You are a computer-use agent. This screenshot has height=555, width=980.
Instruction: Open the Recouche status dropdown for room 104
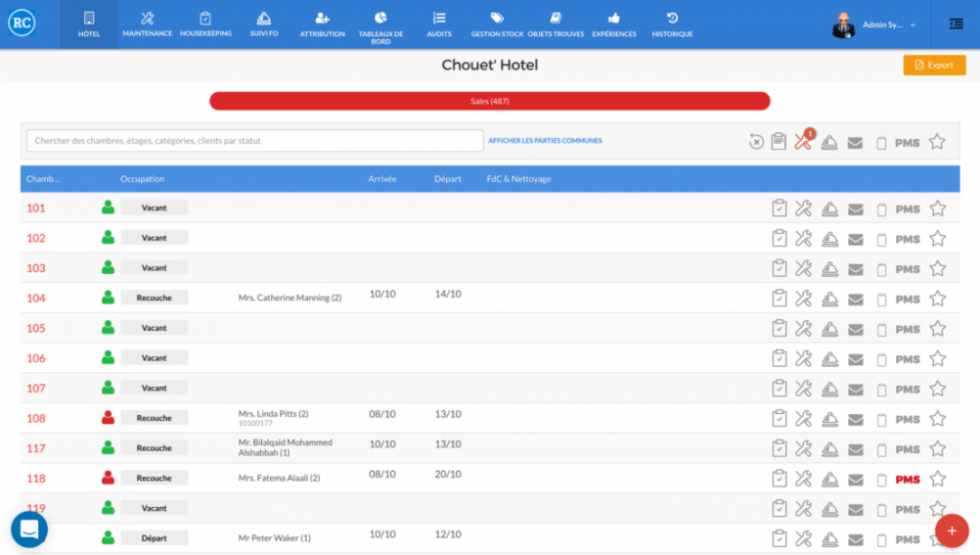point(155,298)
